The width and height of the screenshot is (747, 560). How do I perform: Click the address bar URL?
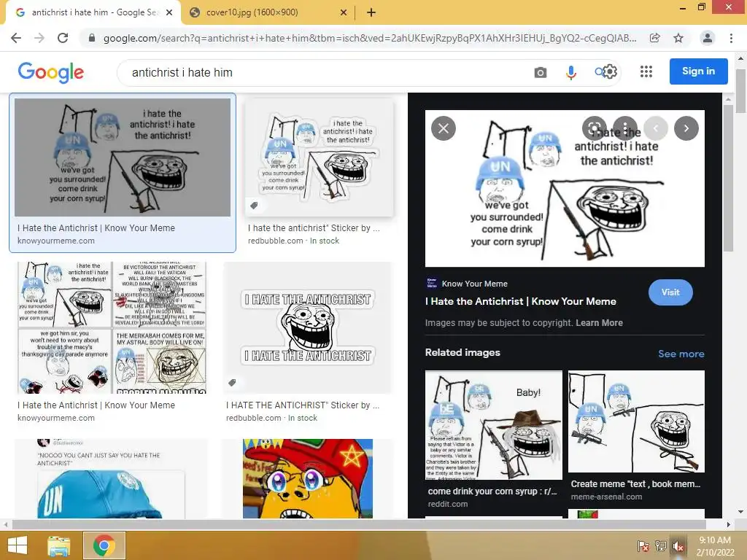(370, 38)
